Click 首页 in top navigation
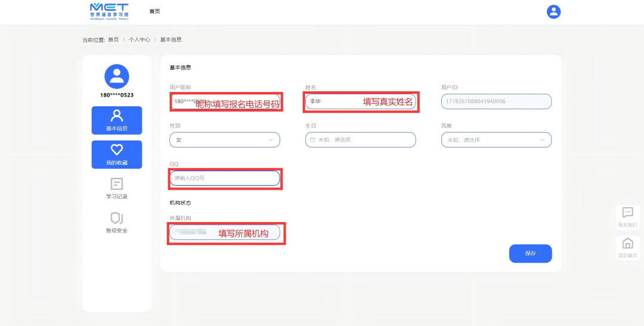Screen dimensions: 644x326 tap(154, 11)
